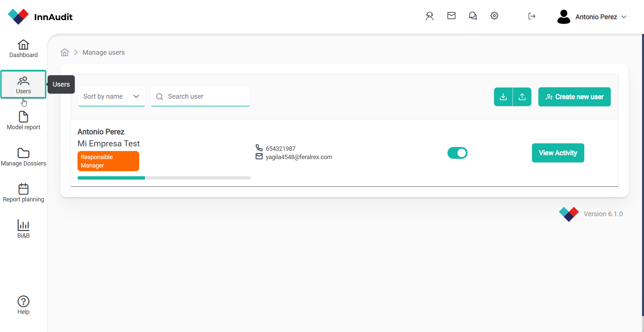Screen dimensions: 644x332
Task: Open the Help section in sidebar
Action: pyautogui.click(x=23, y=305)
